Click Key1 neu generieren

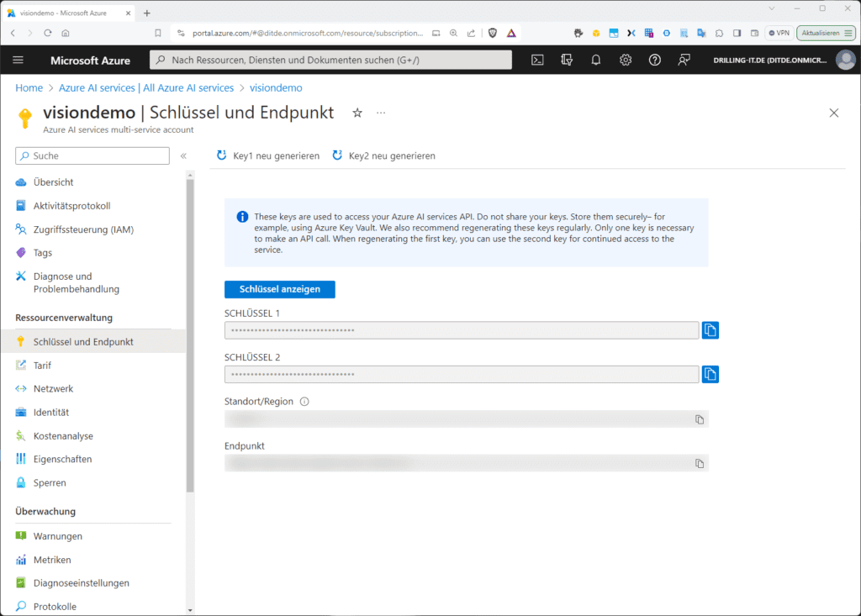click(x=268, y=156)
